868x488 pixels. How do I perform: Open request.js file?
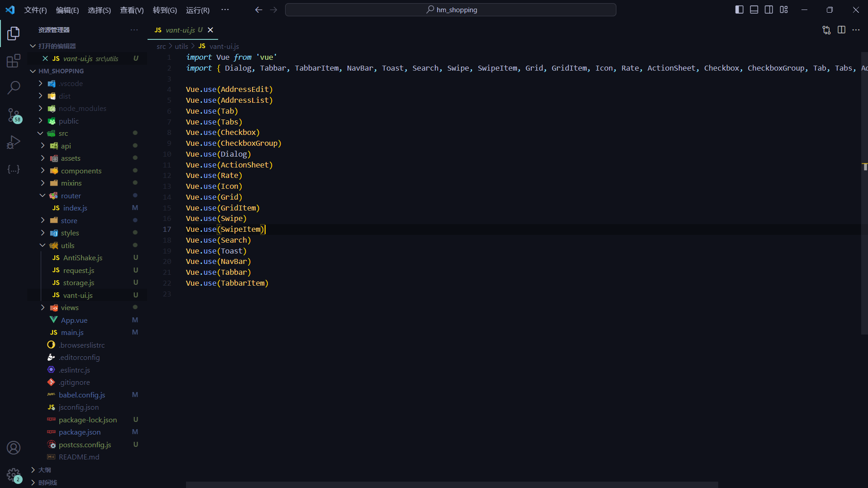point(87,270)
